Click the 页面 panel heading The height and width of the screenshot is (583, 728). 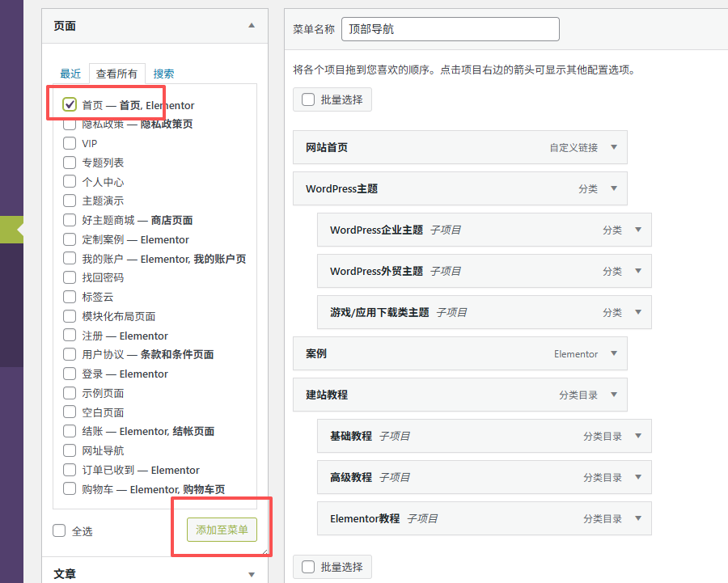click(65, 26)
